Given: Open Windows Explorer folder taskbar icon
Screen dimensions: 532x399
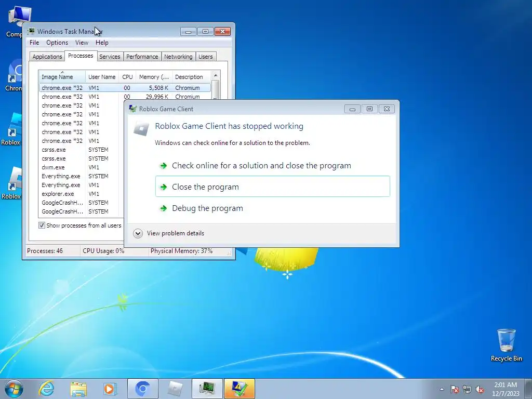Looking at the screenshot, I should pos(78,389).
